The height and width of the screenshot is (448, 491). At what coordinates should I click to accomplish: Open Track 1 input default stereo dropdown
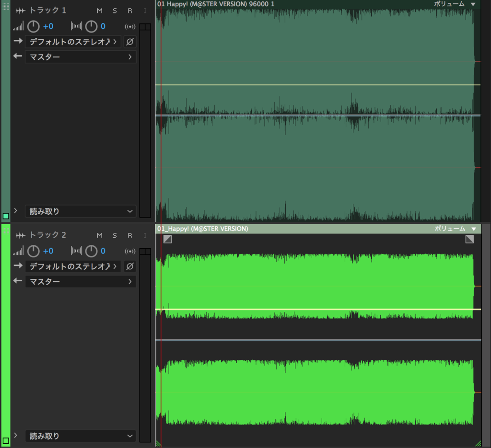pos(73,42)
